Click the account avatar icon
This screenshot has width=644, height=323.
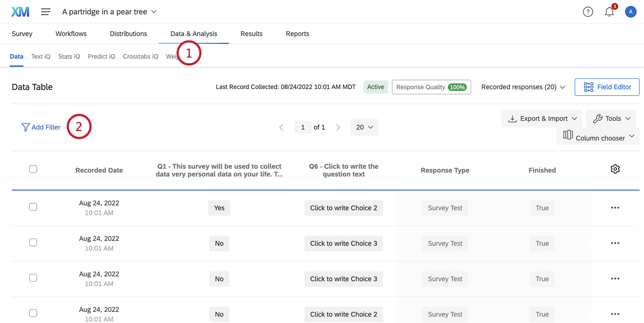(630, 12)
